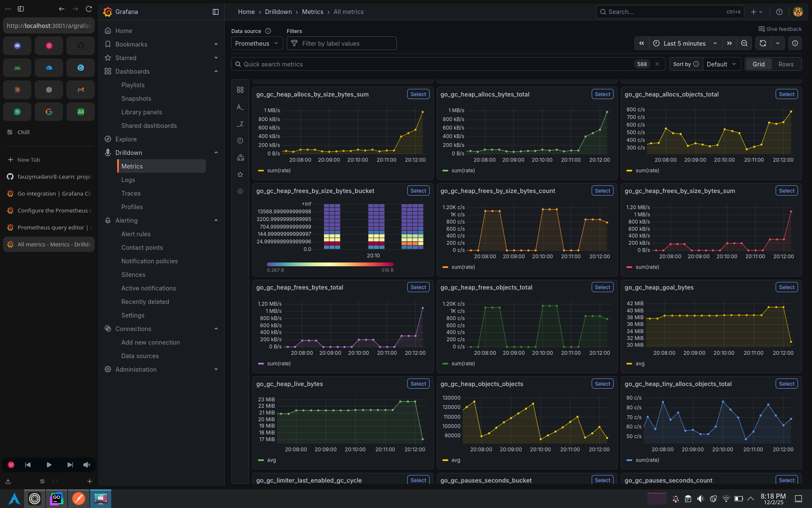Dock the Grafana navigation menu
812x508 pixels.
tap(216, 12)
